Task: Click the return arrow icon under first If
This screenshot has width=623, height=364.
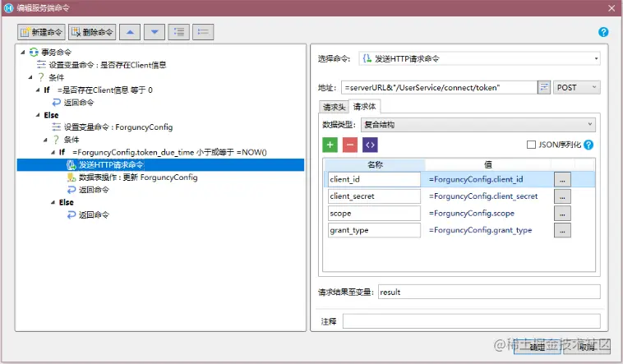Action: (x=57, y=103)
